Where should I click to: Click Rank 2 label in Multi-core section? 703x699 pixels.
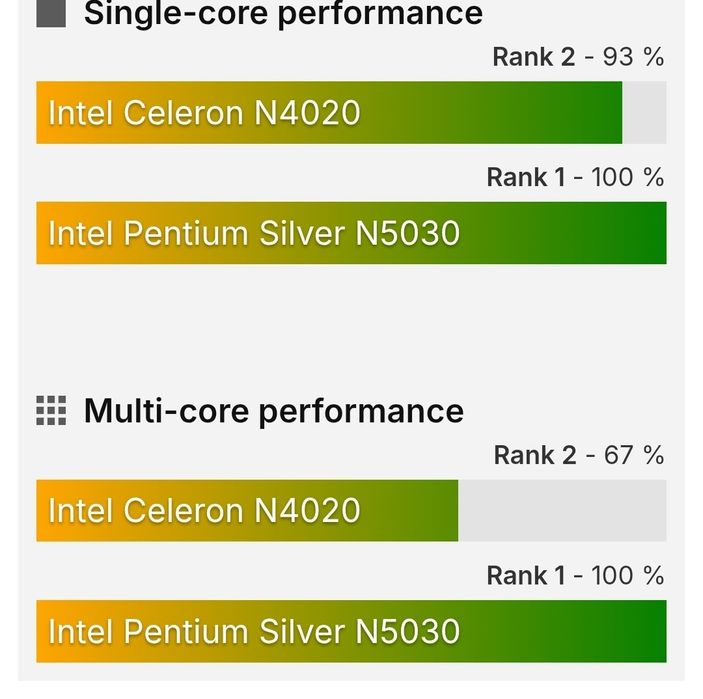(535, 455)
